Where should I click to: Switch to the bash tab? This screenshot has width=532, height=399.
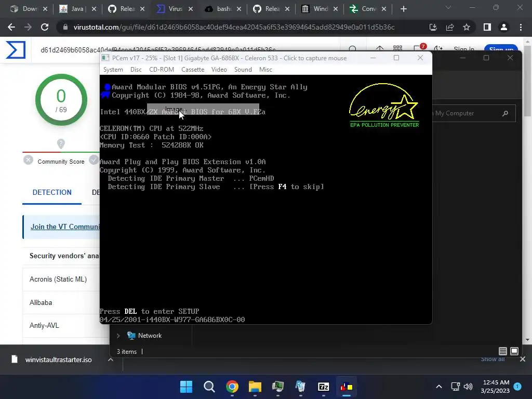click(x=224, y=9)
